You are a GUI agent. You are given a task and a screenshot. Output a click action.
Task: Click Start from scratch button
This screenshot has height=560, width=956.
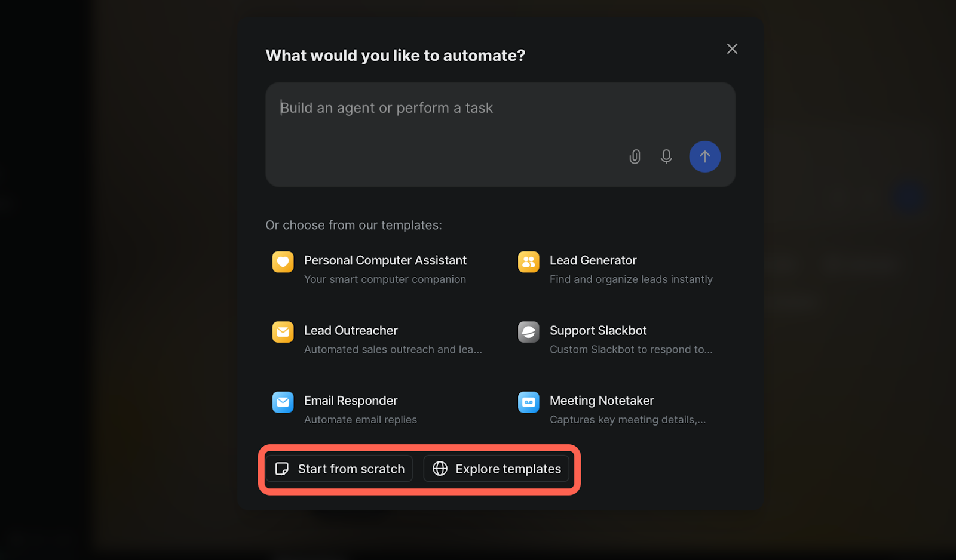click(339, 469)
